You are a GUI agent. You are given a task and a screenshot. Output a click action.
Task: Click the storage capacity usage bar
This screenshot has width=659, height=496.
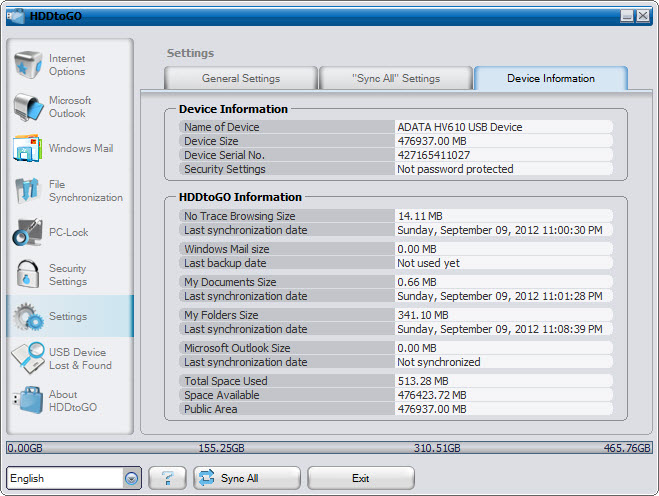(329, 448)
